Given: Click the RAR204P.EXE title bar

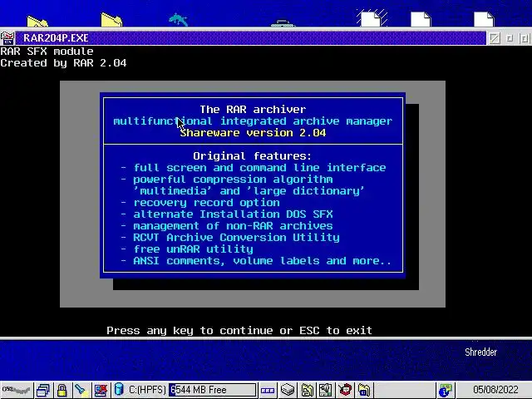Looking at the screenshot, I should 251,38.
